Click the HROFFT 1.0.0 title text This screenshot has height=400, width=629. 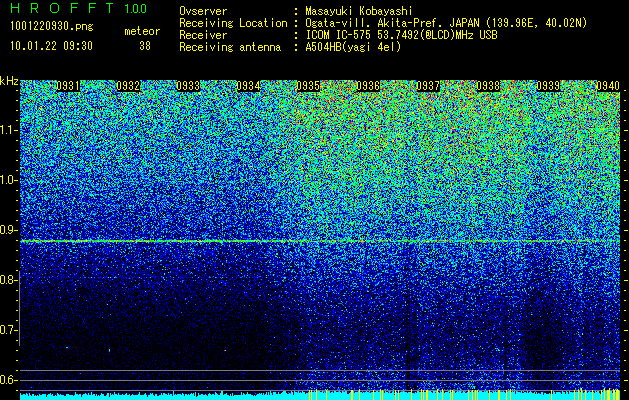point(79,8)
